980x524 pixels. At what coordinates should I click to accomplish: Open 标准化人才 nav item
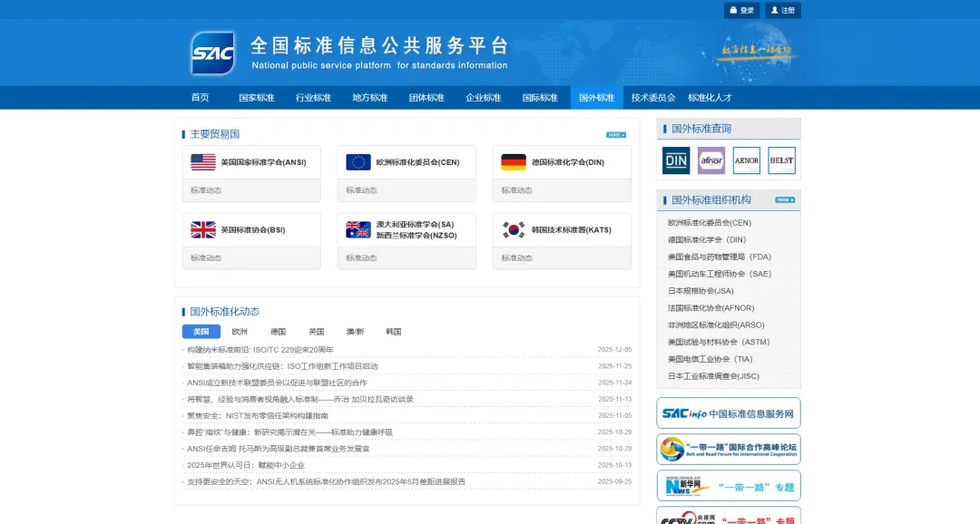[710, 97]
